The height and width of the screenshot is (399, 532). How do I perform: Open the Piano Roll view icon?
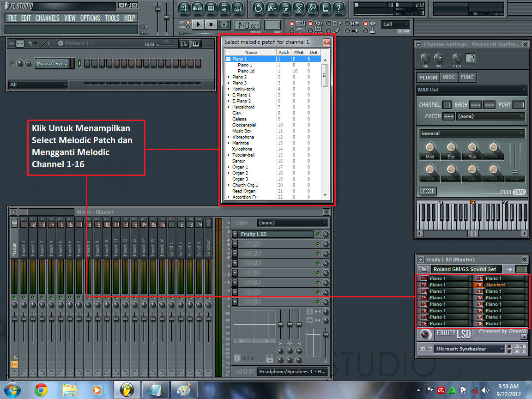coord(211,8)
